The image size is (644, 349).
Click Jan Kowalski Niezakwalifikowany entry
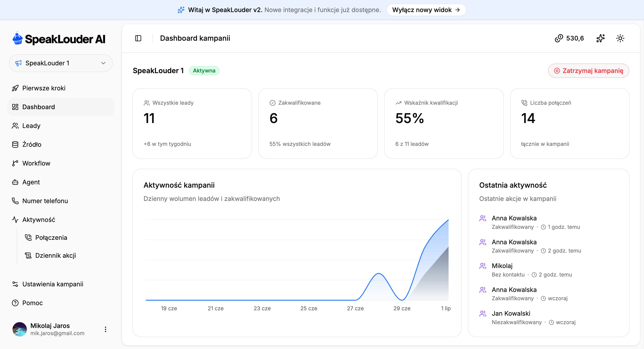[549, 318]
